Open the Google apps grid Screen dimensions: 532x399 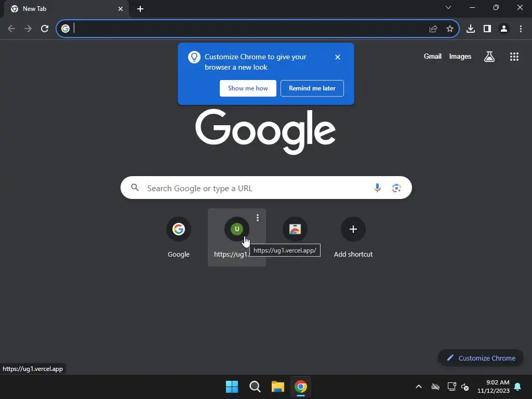coord(514,57)
